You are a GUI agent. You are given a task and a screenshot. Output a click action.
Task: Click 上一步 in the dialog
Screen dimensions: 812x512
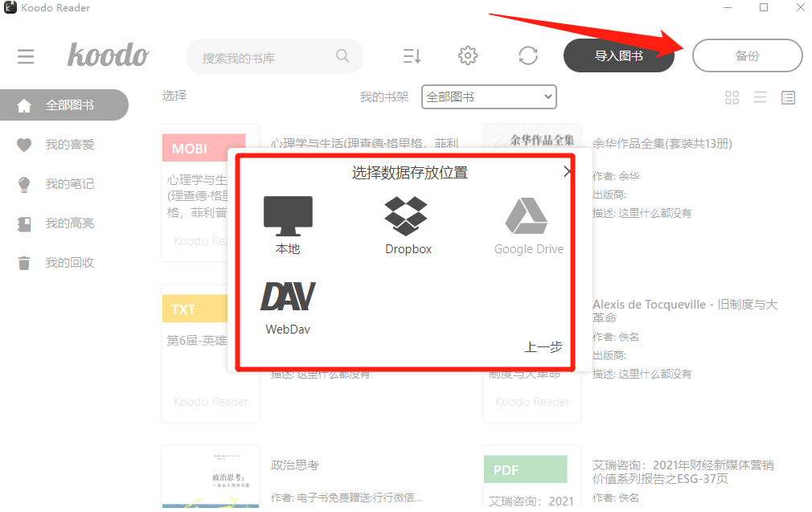543,347
